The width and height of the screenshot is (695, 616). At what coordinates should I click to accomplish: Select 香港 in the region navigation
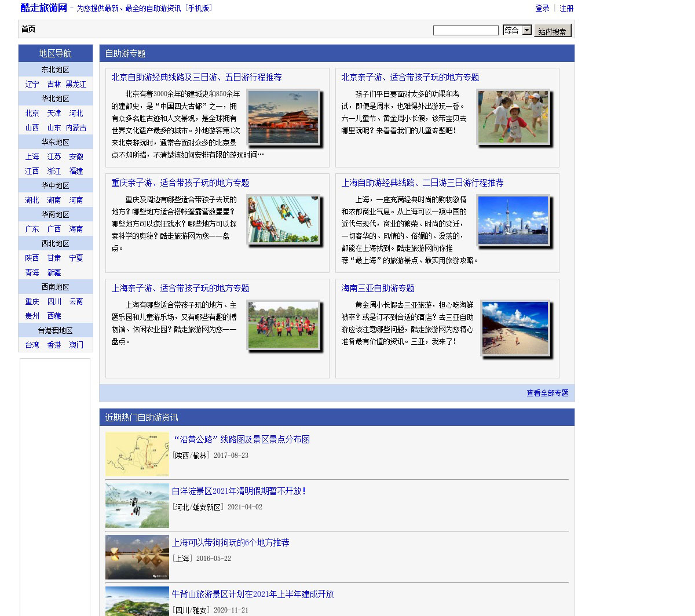54,345
